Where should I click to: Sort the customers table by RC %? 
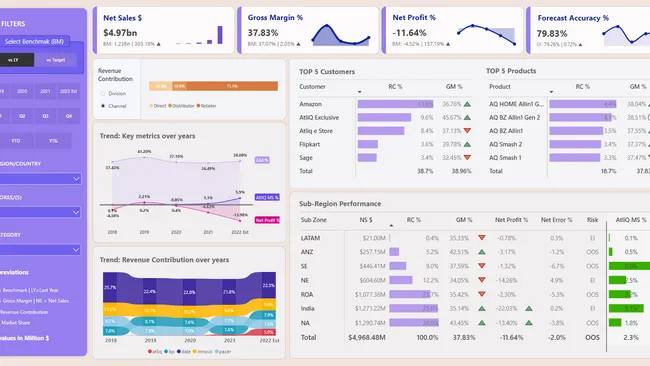(x=395, y=87)
